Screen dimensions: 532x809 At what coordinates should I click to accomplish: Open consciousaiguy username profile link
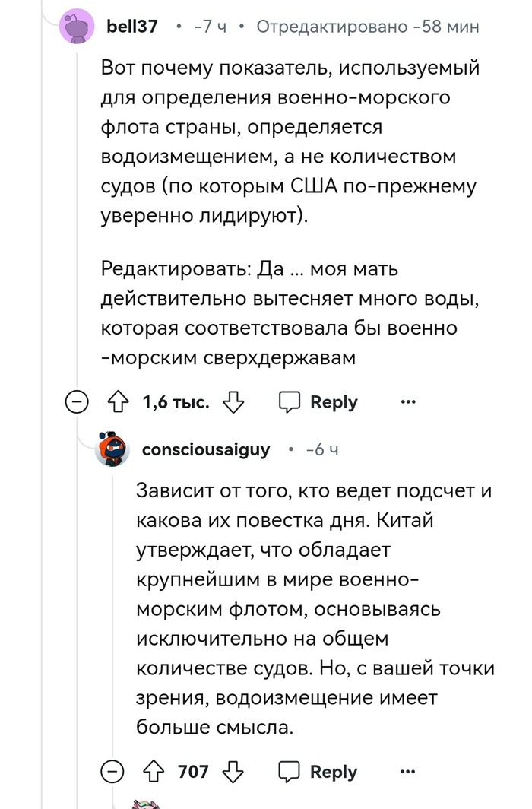[x=206, y=450]
